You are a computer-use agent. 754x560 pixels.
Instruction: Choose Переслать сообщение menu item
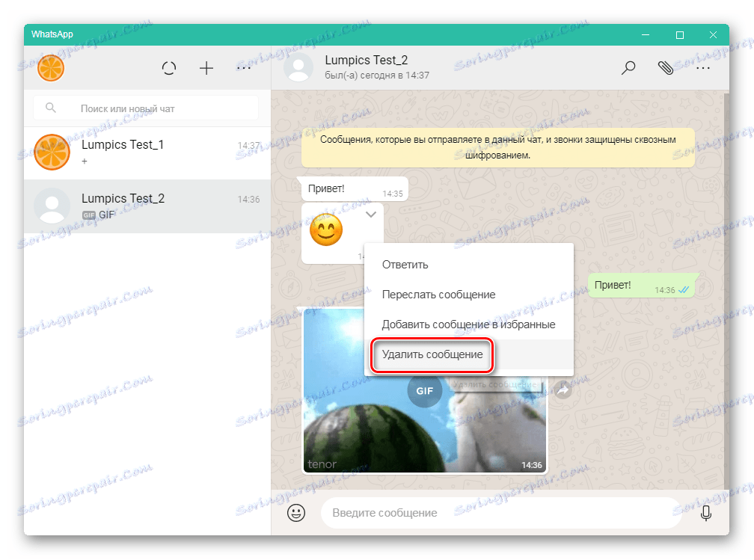point(469,295)
